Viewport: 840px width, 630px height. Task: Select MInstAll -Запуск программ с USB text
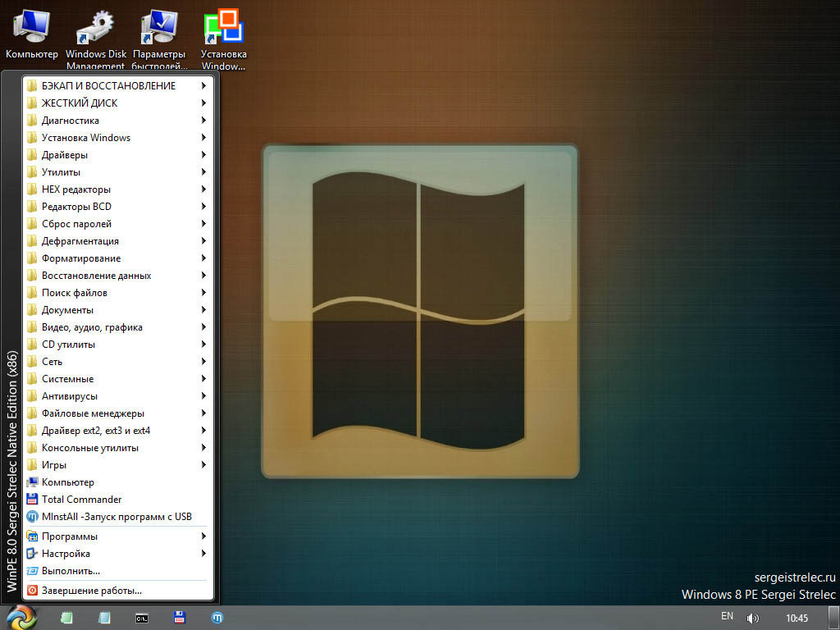pyautogui.click(x=116, y=517)
